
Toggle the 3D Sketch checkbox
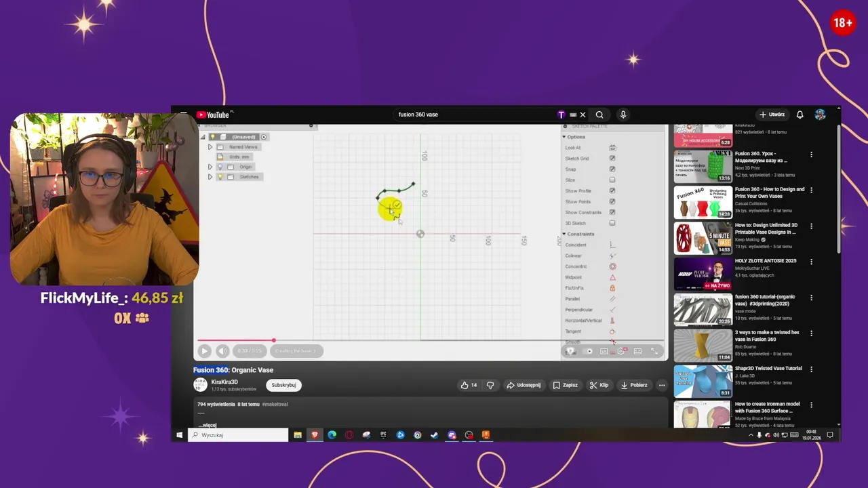click(612, 223)
